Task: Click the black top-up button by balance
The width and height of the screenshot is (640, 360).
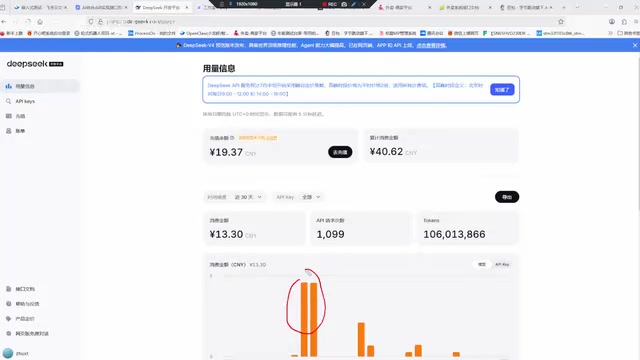Action: [x=340, y=152]
